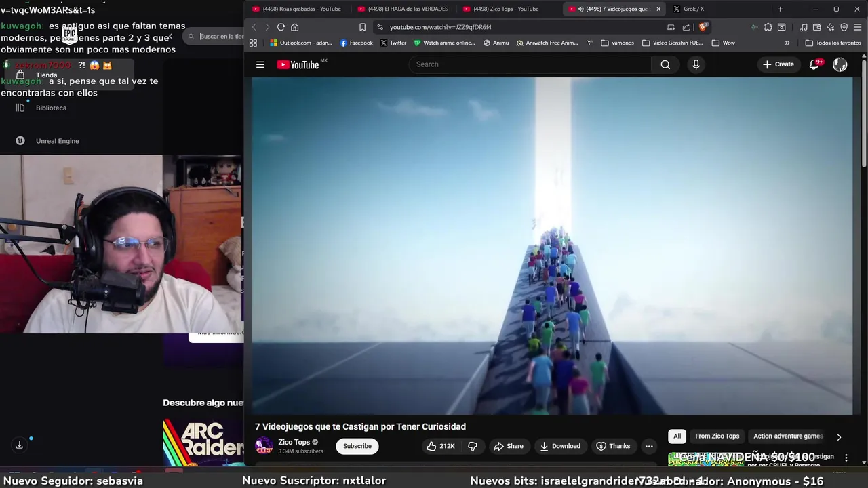
Task: Open Twitter bookmark
Action: [x=393, y=43]
